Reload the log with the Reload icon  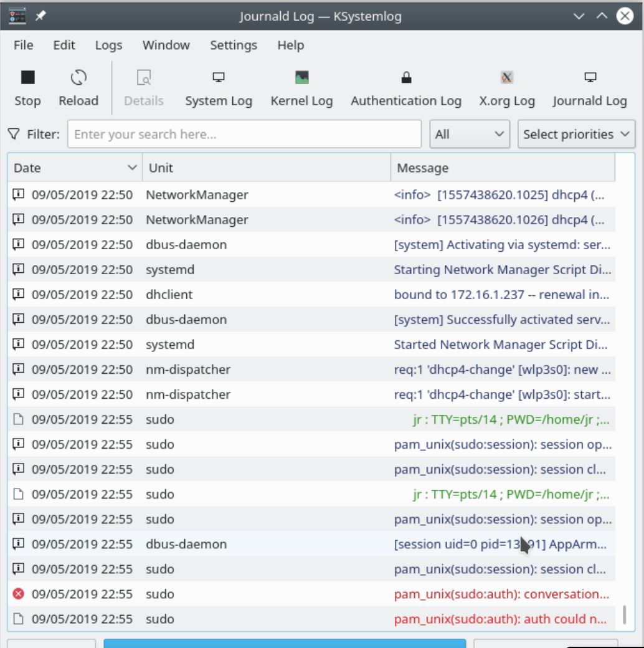tap(78, 78)
